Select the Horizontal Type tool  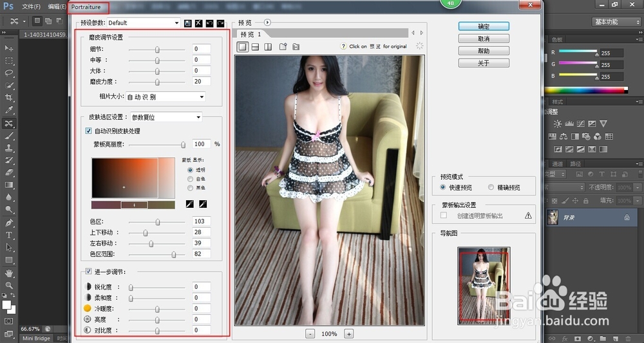(8, 235)
